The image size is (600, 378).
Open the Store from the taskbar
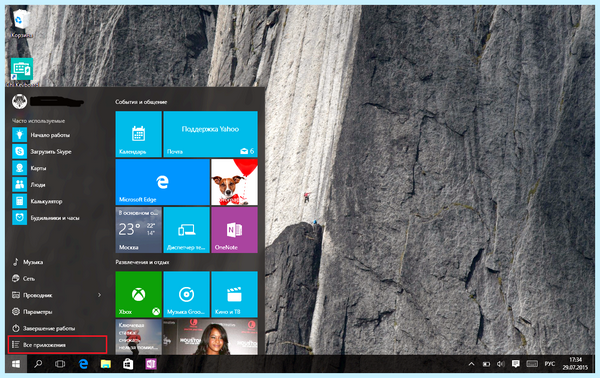click(128, 364)
